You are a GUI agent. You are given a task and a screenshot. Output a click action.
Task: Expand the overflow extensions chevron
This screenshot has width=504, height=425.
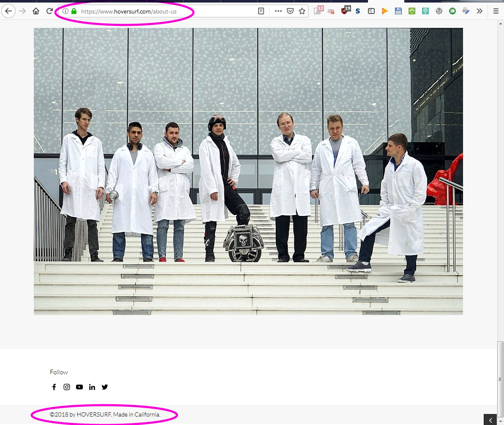click(x=479, y=11)
